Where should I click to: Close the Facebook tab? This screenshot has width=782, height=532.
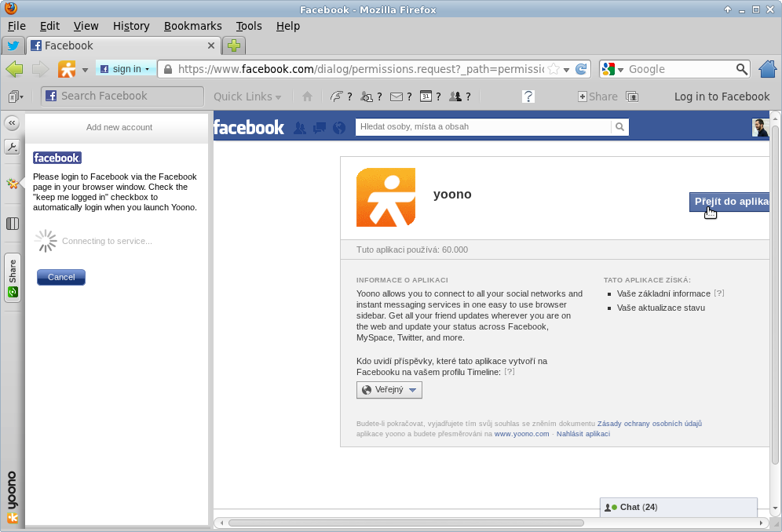pyautogui.click(x=211, y=46)
